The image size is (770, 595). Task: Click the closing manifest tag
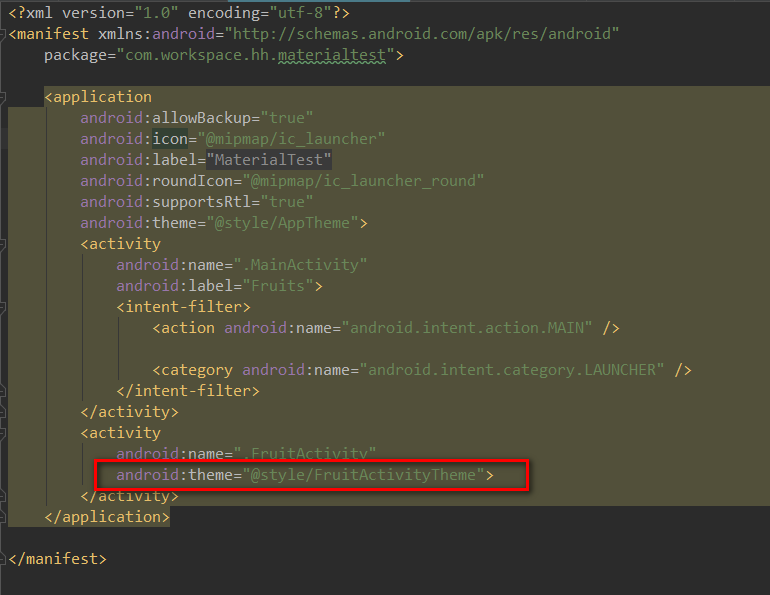[57, 559]
